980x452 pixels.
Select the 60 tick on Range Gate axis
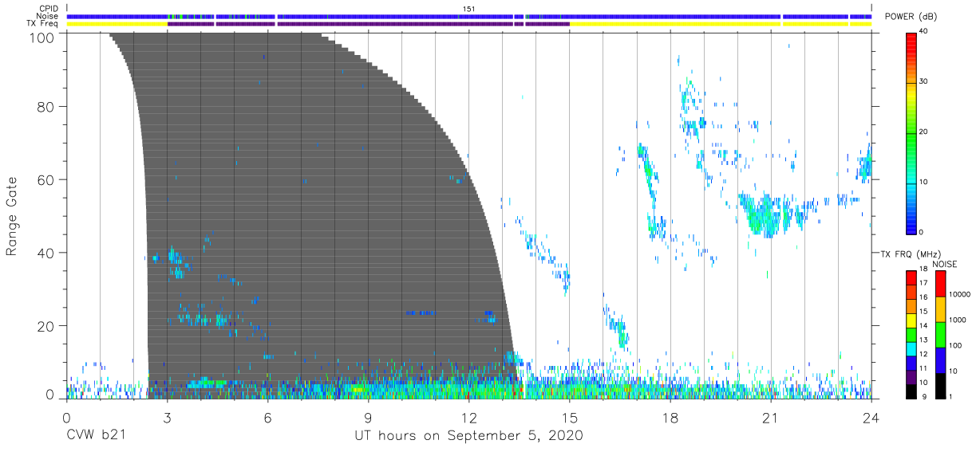45,180
